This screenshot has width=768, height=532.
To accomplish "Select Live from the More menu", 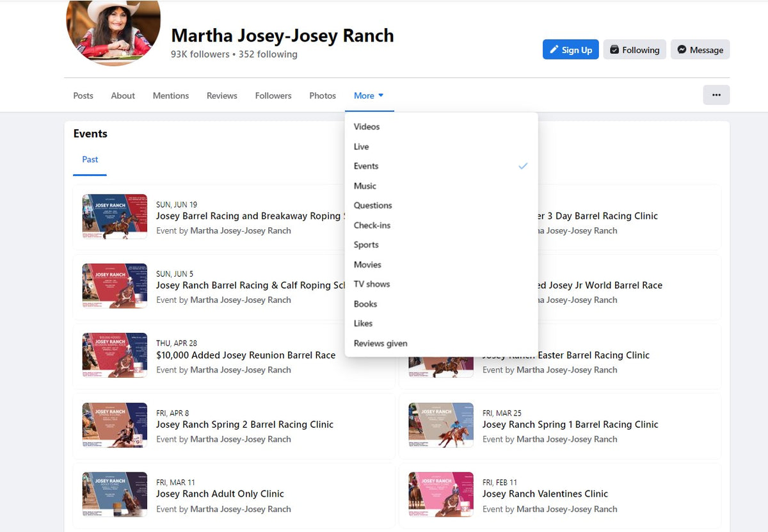I will click(x=441, y=147).
